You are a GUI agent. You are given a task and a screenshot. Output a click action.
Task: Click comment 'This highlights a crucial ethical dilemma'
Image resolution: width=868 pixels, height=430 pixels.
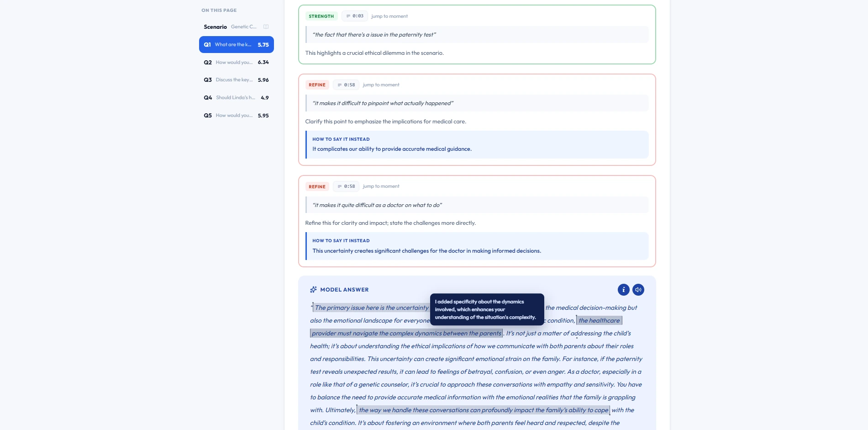(374, 53)
